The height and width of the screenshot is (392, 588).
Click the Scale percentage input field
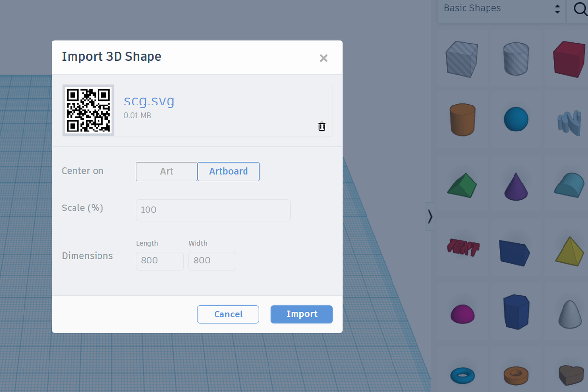(213, 210)
